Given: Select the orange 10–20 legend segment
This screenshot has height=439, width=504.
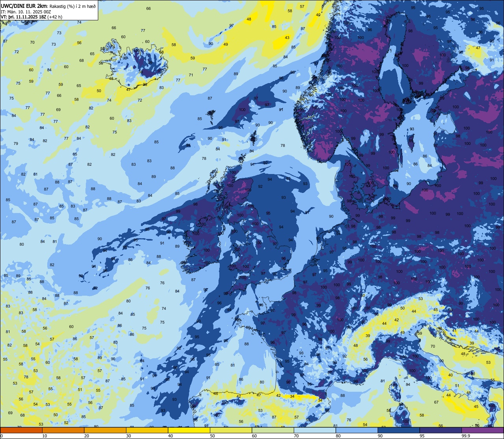Looking at the screenshot, I should (63, 430).
